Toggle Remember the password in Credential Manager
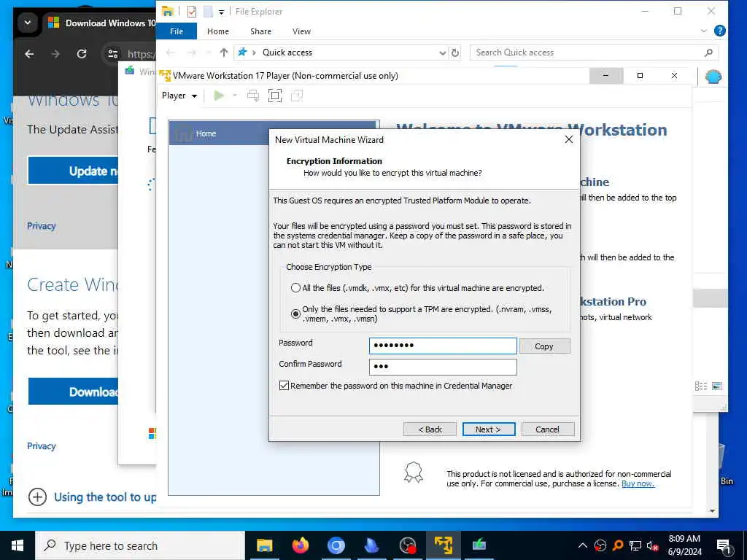Screen dimensions: 747x560 coord(284,386)
